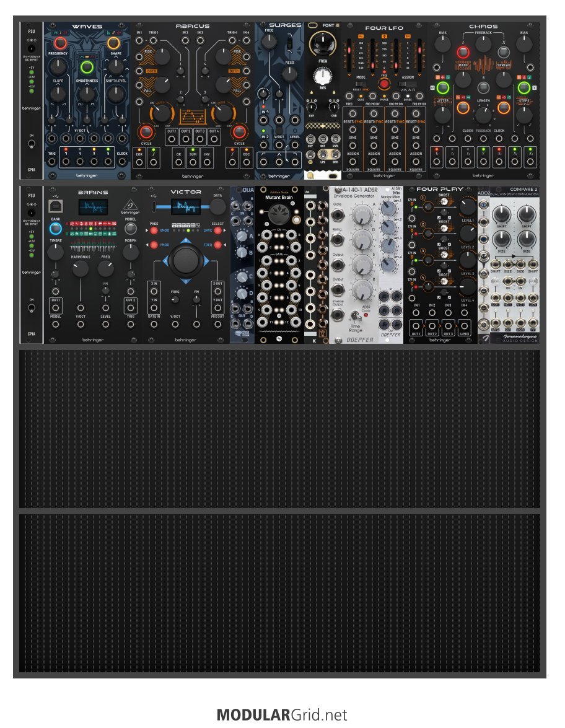Screen dimensions: 565x728
Task: Push the blue BANK button on Brains
Action: pos(56,229)
